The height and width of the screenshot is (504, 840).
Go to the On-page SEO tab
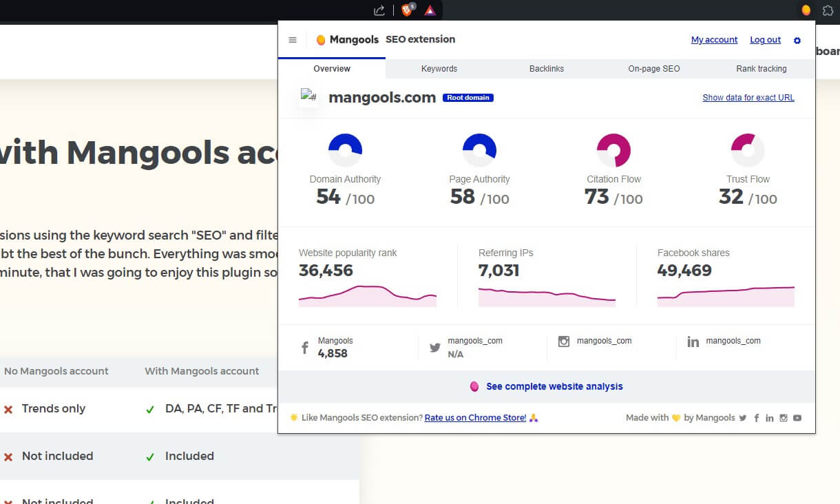pyautogui.click(x=654, y=69)
